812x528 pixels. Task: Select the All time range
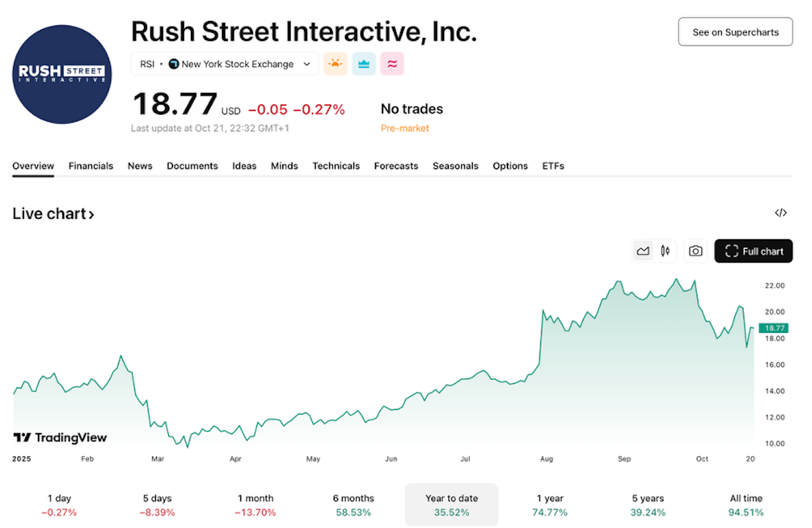coord(746,505)
